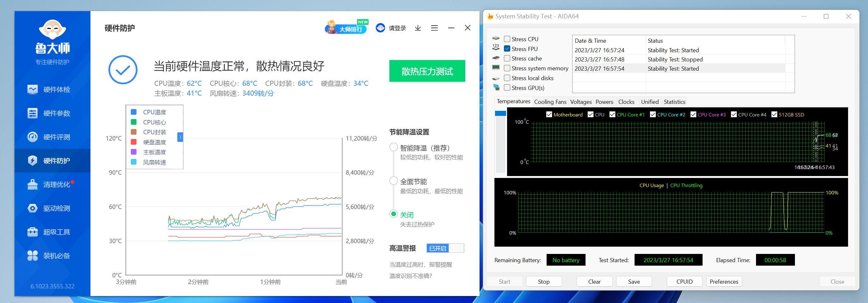Open CPUID from AIDA64
Viewport: 868px width, 303px height.
point(684,281)
